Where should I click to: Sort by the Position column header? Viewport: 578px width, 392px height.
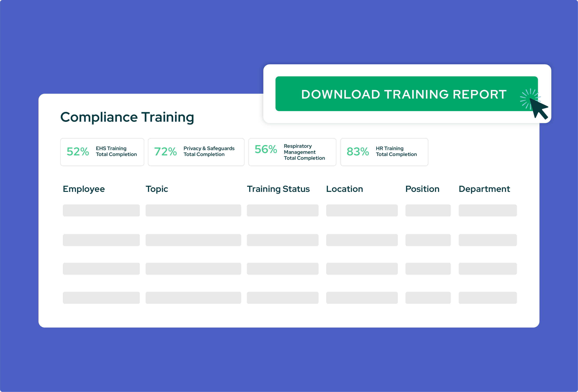422,189
